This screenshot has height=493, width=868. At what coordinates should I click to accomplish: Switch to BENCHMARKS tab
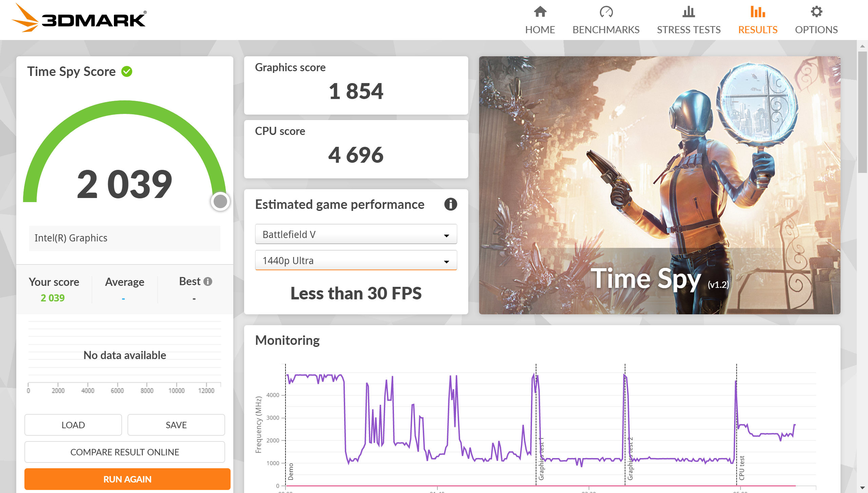pos(606,30)
